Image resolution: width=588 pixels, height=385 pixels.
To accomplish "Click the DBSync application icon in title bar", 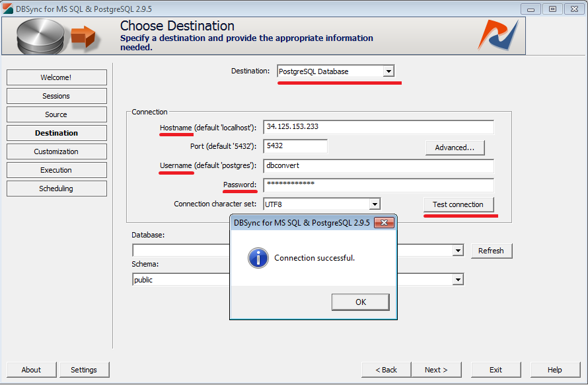I will click(8, 9).
